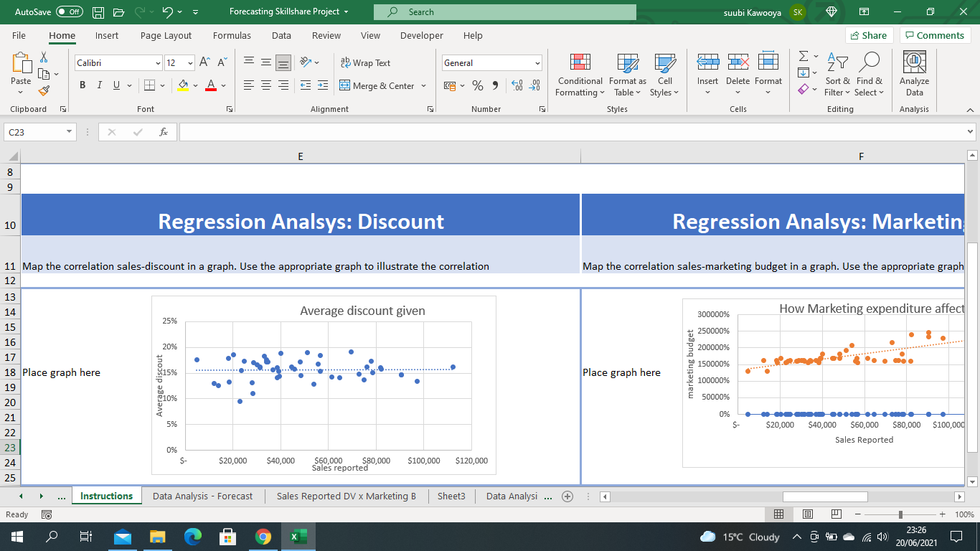Click the Insert cells button
This screenshot has width=980, height=551.
tap(707, 75)
